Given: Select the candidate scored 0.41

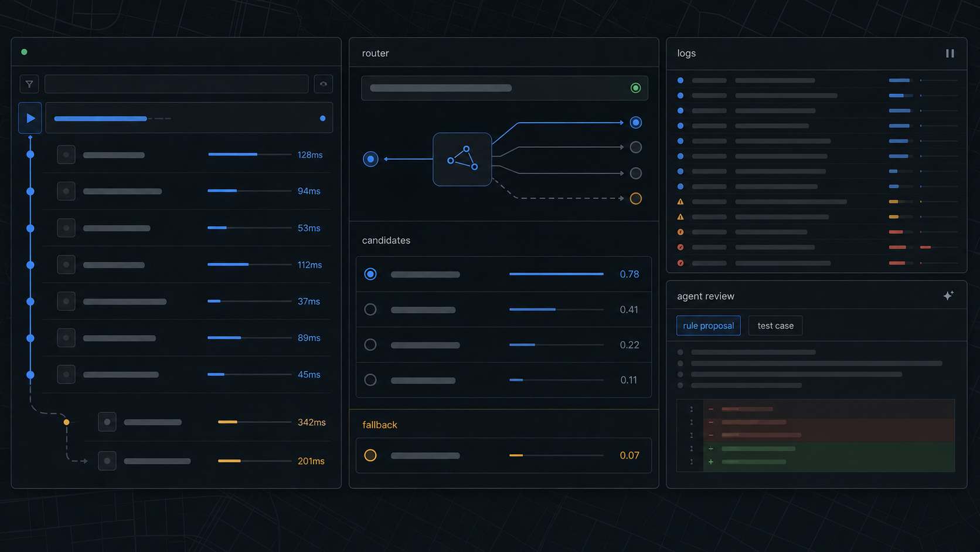Looking at the screenshot, I should (x=370, y=309).
